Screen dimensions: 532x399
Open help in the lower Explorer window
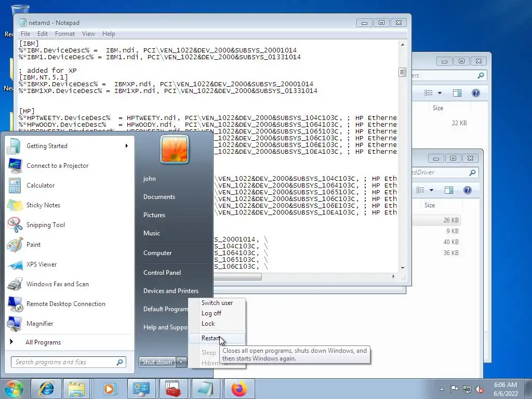[467, 190]
